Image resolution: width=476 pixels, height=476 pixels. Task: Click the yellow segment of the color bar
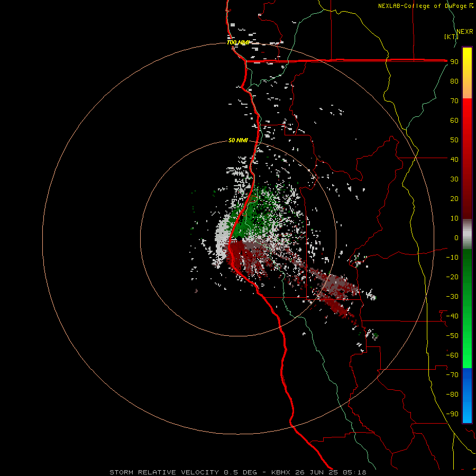[x=467, y=58]
